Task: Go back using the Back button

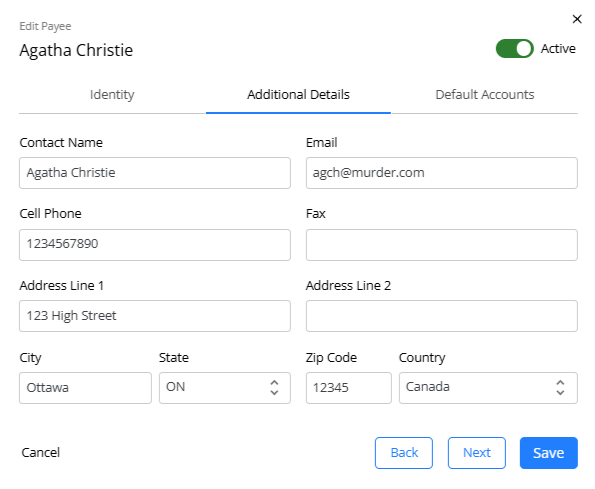Action: 404,453
